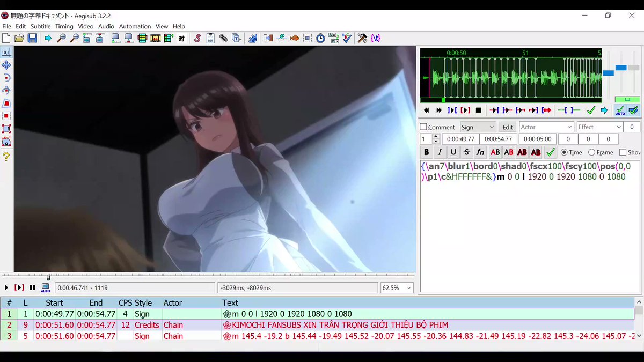Viewport: 644px width, 362px height.
Task: Open the Help menu
Action: pyautogui.click(x=179, y=26)
